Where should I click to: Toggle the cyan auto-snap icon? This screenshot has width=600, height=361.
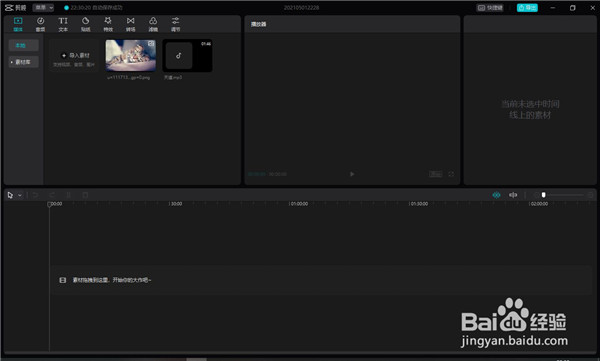tap(496, 195)
